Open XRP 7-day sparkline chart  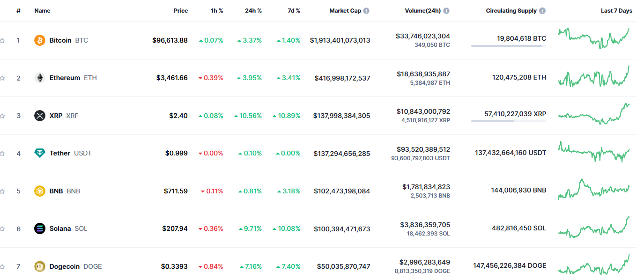(x=594, y=114)
